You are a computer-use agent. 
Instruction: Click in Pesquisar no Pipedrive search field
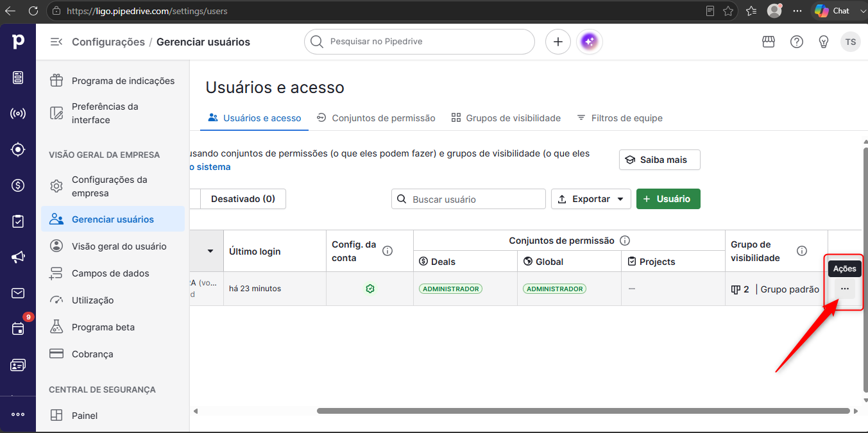(x=420, y=42)
